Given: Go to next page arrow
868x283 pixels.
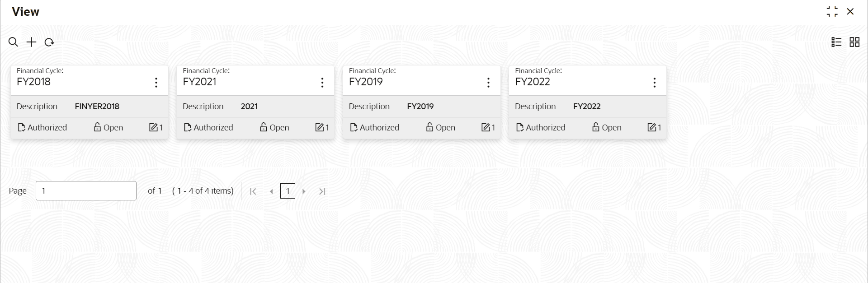Looking at the screenshot, I should [304, 191].
